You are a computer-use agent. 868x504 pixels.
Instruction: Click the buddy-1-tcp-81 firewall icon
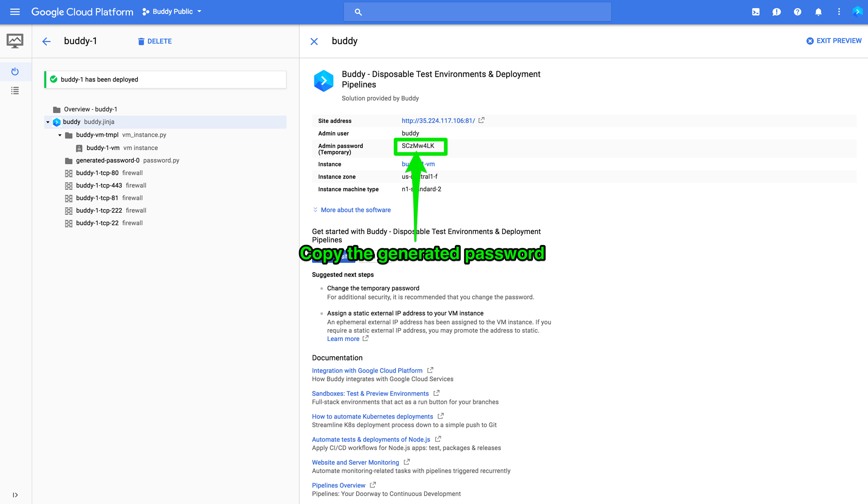pyautogui.click(x=69, y=198)
